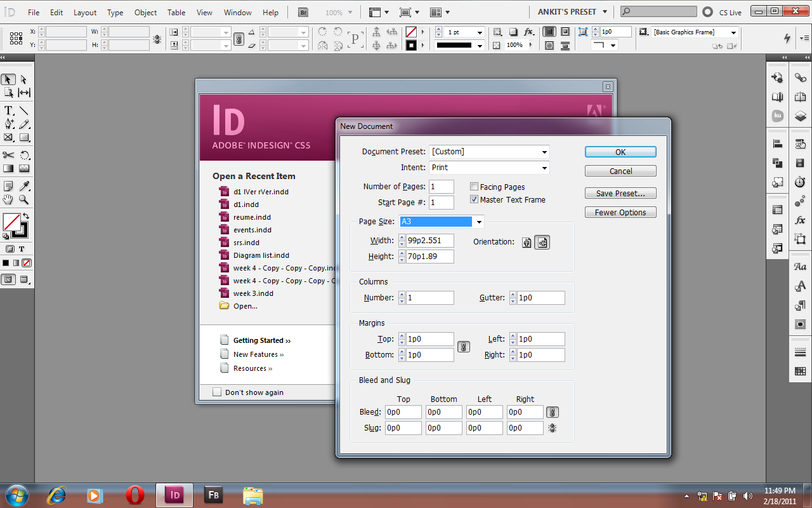Viewport: 812px width, 508px height.
Task: Click the Number of Pages field
Action: [x=442, y=187]
